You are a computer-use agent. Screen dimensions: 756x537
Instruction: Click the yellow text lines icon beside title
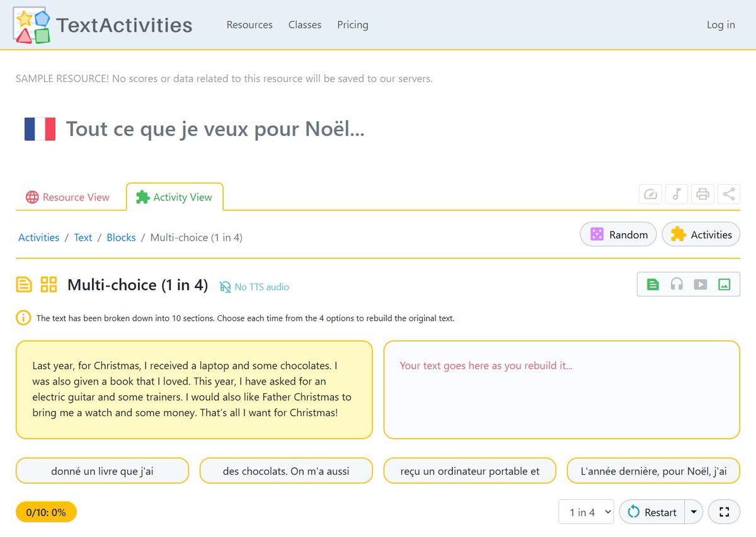[23, 285]
